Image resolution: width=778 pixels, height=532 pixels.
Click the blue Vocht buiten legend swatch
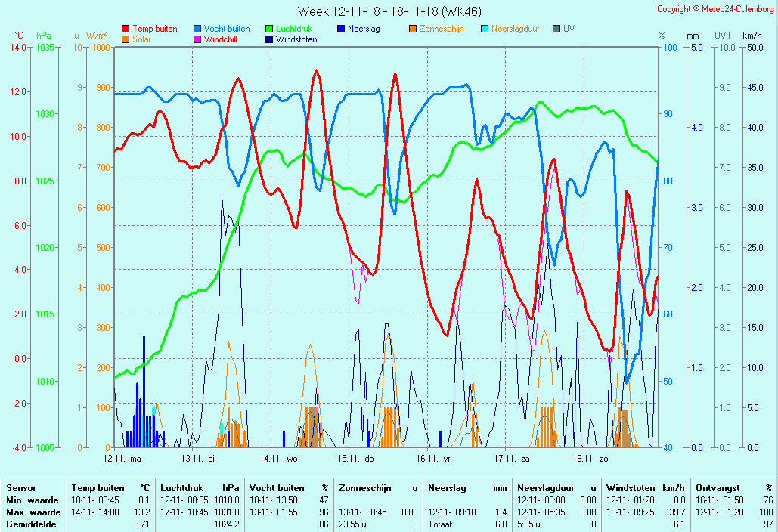(x=197, y=29)
